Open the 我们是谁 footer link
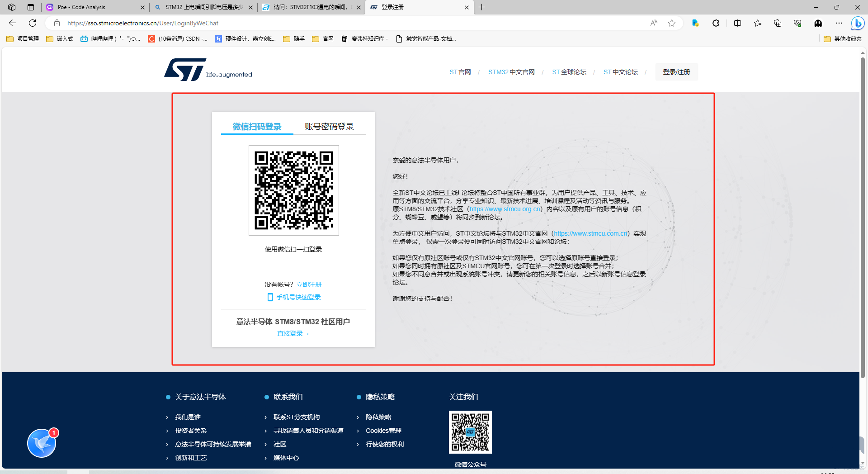868x474 pixels. click(188, 417)
